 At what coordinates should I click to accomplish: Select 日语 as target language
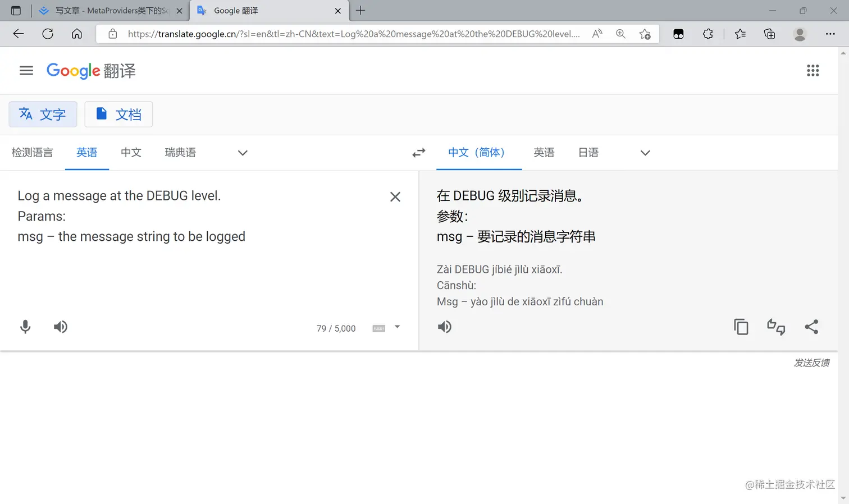(x=588, y=153)
